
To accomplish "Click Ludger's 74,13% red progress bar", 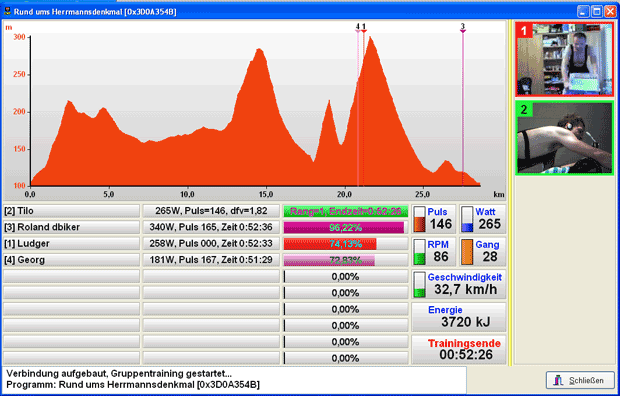I will click(346, 244).
